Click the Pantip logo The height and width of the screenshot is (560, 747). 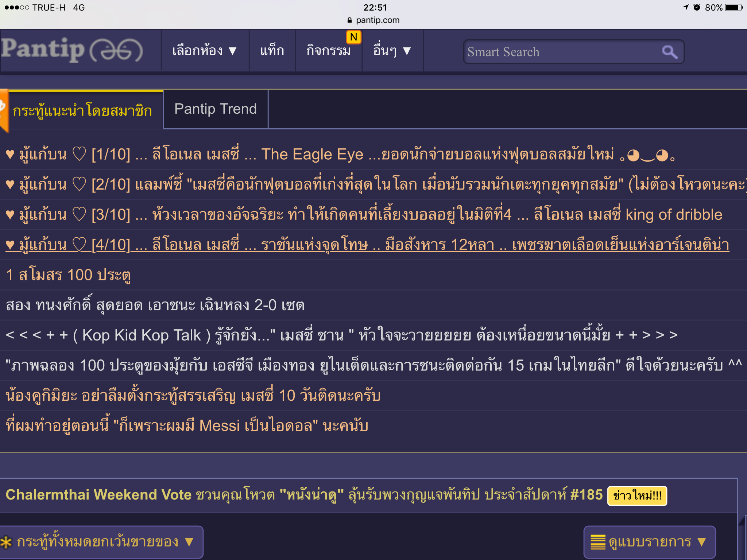point(71,50)
